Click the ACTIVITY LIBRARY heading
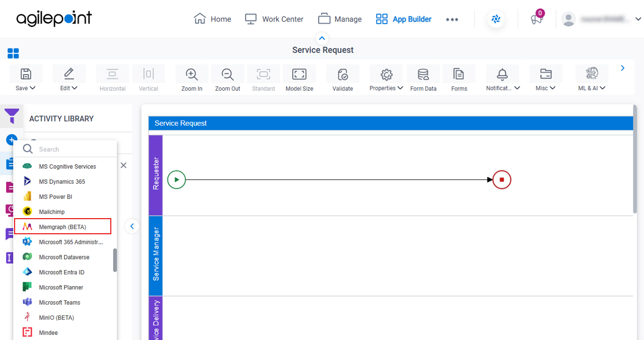The image size is (644, 340). (61, 118)
